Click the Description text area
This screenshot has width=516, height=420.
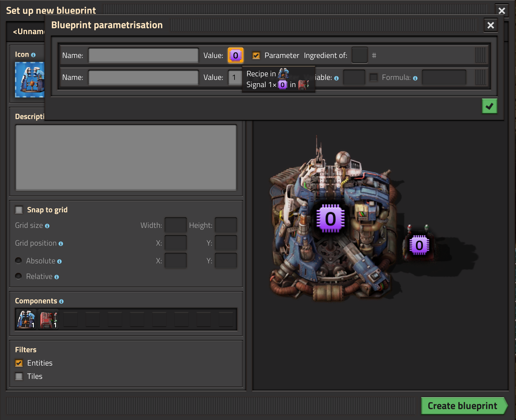tap(126, 157)
